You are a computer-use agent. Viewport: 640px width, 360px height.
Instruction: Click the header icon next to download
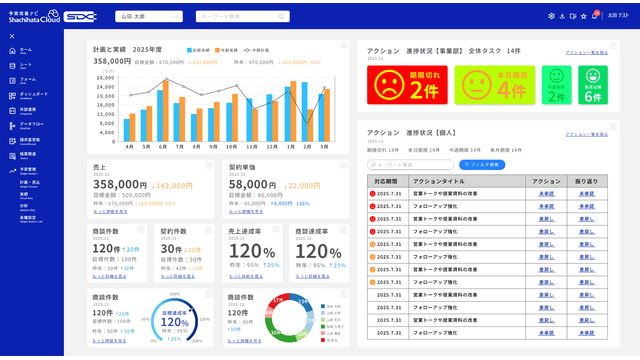coord(573,16)
